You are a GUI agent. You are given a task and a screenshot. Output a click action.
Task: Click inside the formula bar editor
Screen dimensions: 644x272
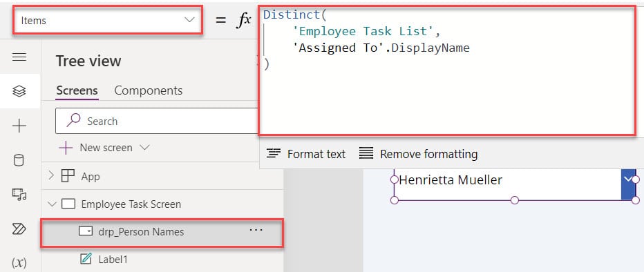tap(447, 70)
